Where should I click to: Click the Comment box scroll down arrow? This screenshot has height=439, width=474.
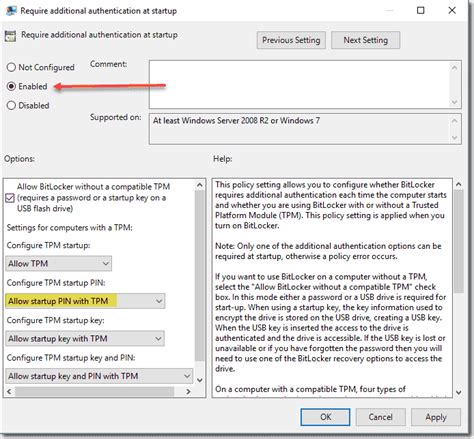coord(454,102)
